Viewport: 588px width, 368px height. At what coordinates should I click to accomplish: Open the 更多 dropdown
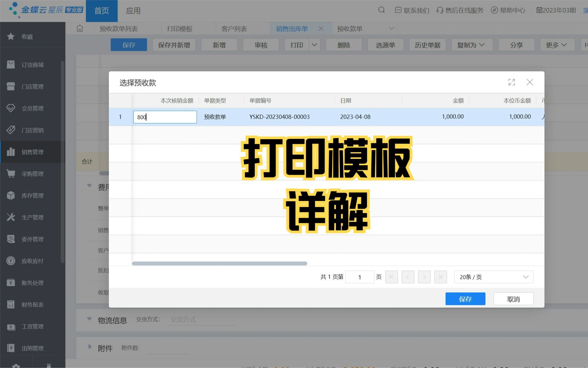tap(557, 45)
